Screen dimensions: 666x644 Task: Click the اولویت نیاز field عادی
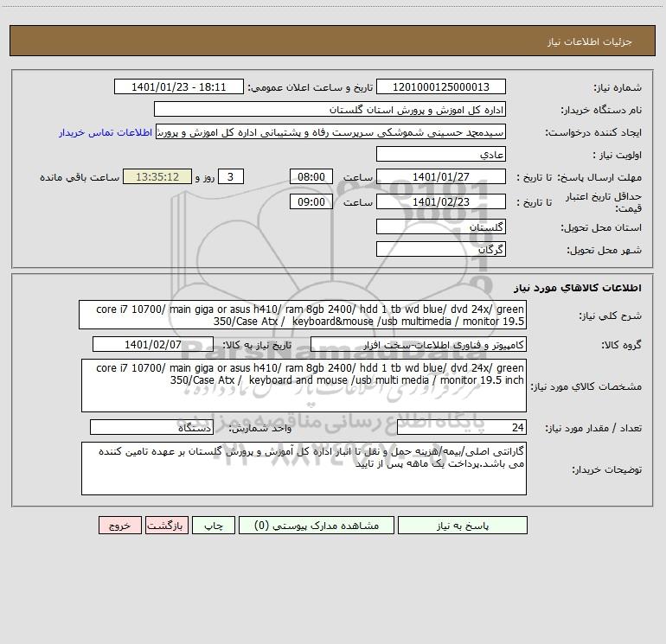pos(441,155)
